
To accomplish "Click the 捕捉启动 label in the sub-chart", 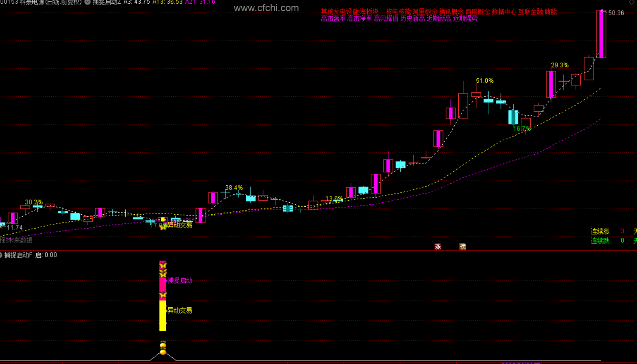I will [x=180, y=280].
